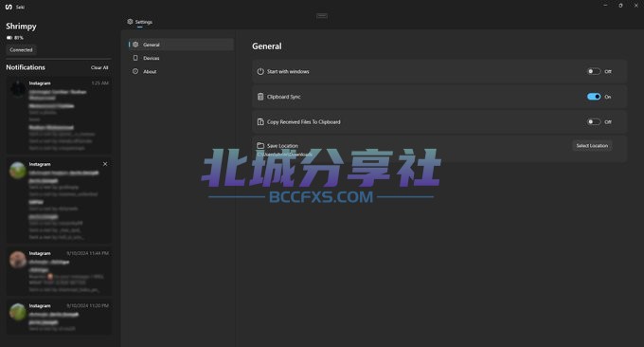Turn on Copy Received Files To Clipboard
This screenshot has height=347, width=644.
click(594, 121)
